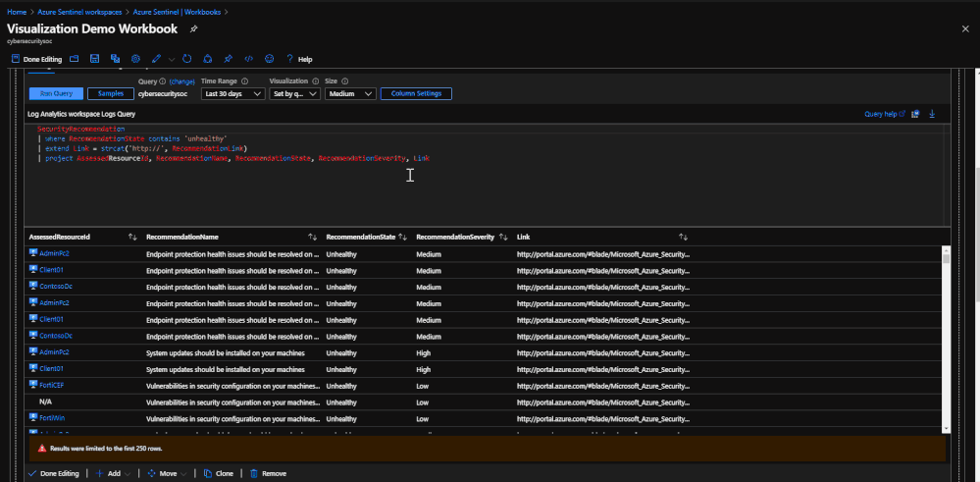Click Done Editing in top toolbar

37,59
